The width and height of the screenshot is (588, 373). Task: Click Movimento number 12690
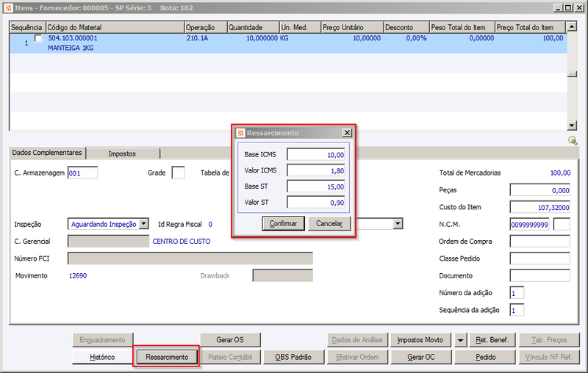[x=78, y=275]
